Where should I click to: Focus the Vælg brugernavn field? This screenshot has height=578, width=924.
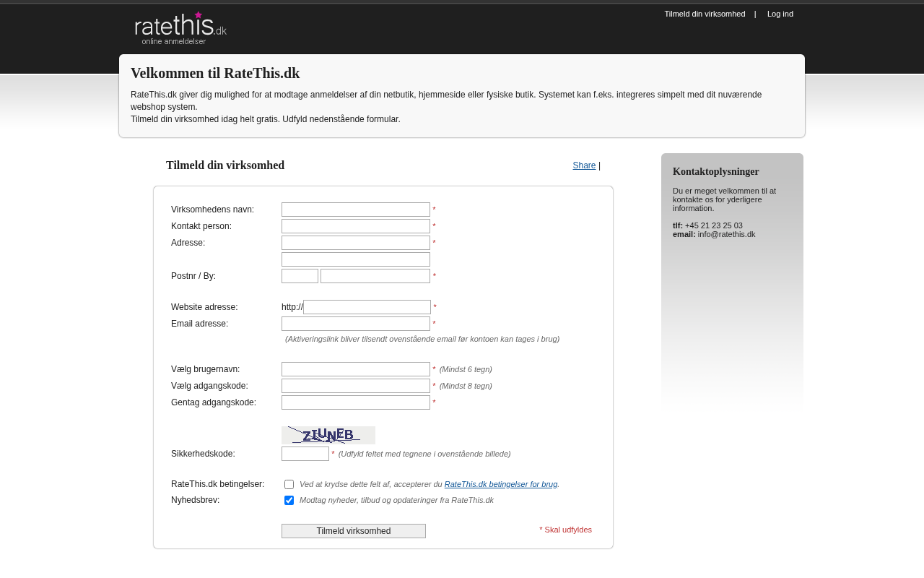point(356,369)
